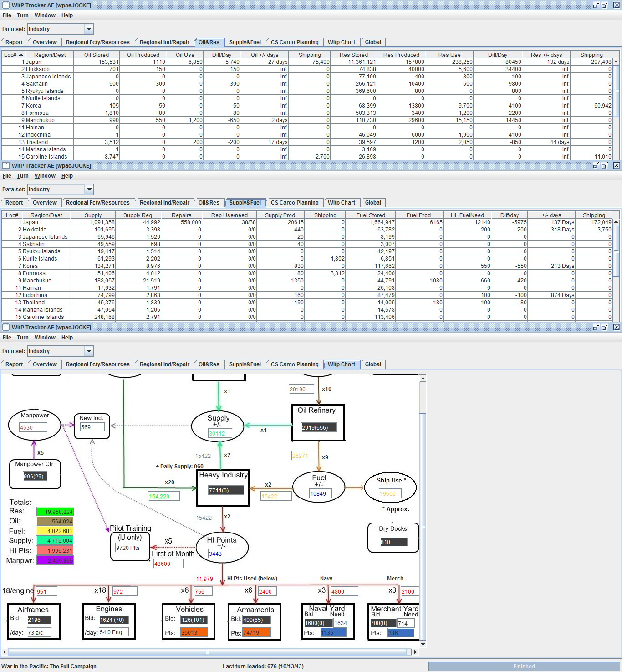Click the chart's vertical scroll-down arrow
The height and width of the screenshot is (672, 622).
pyautogui.click(x=423, y=644)
